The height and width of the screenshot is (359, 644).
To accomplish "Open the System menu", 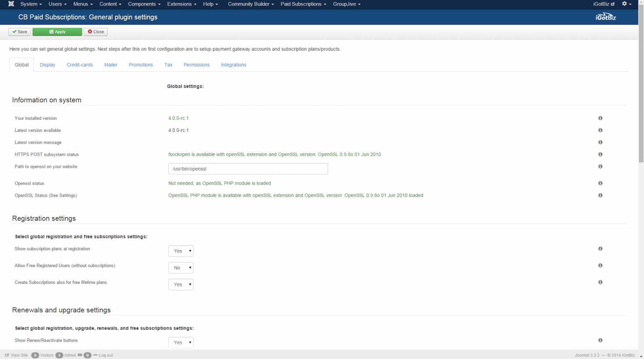I will [x=31, y=4].
